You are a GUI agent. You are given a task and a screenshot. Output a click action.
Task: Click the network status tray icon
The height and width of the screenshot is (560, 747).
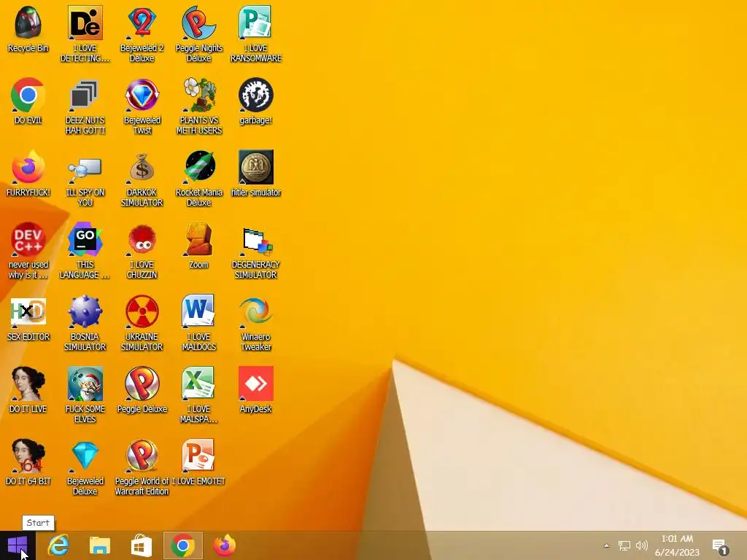[x=624, y=545]
